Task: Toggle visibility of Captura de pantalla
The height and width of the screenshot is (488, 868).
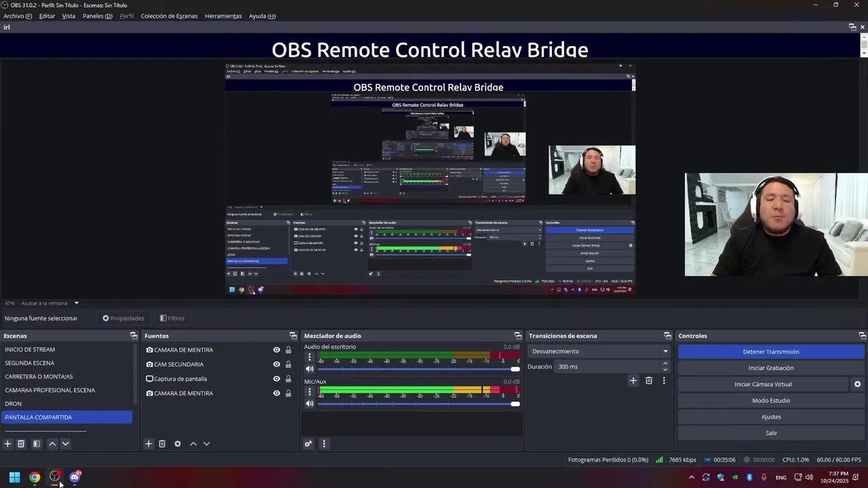Action: pos(277,379)
